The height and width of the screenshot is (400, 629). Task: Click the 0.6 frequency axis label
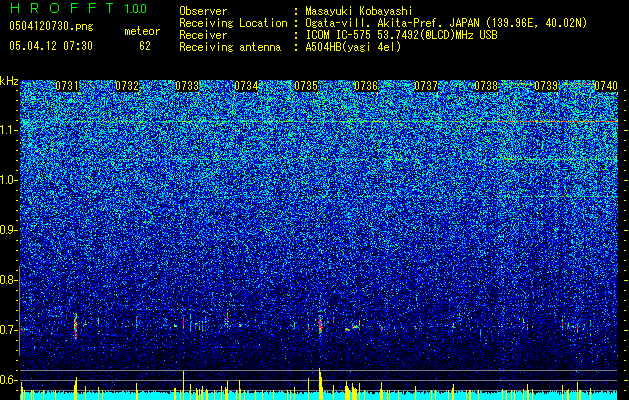[x=9, y=380]
